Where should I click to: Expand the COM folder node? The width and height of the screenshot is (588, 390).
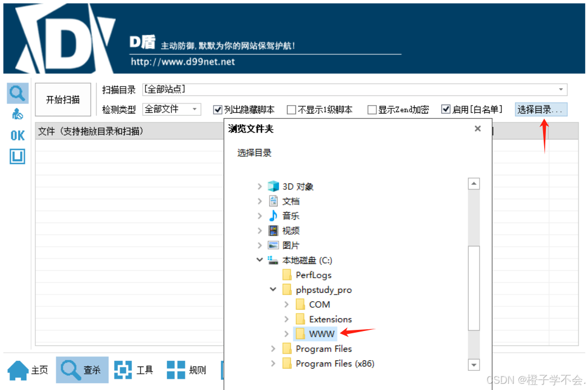(286, 305)
